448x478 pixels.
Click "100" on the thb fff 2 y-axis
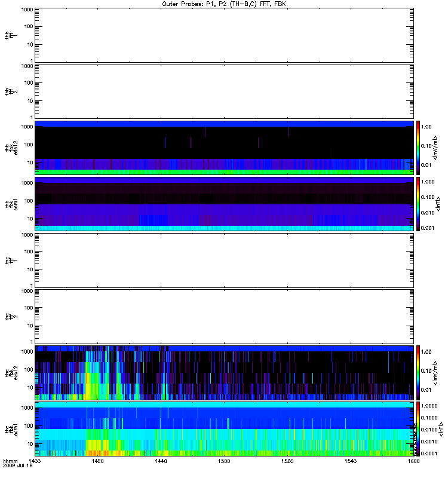click(29, 83)
